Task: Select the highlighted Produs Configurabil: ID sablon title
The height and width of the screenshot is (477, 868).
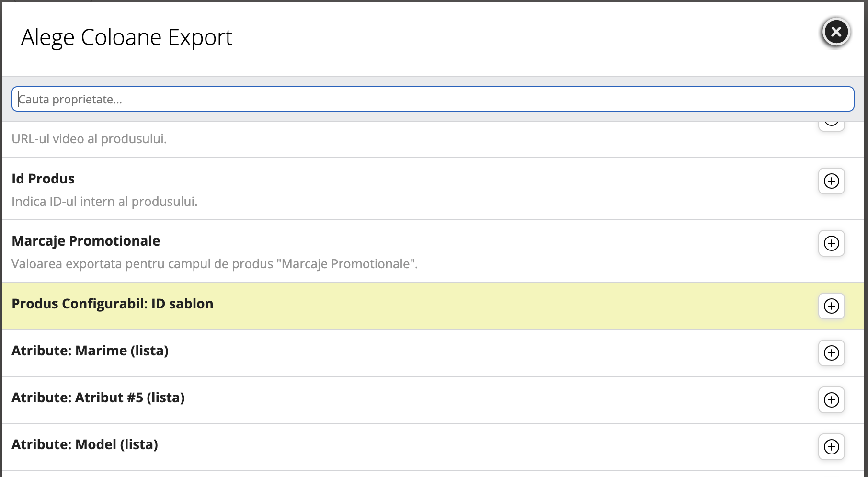Action: pyautogui.click(x=113, y=304)
